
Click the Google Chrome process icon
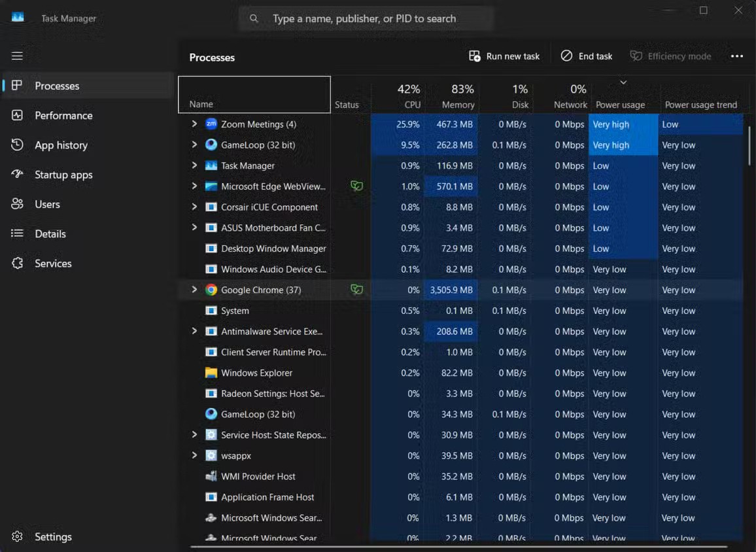click(211, 290)
